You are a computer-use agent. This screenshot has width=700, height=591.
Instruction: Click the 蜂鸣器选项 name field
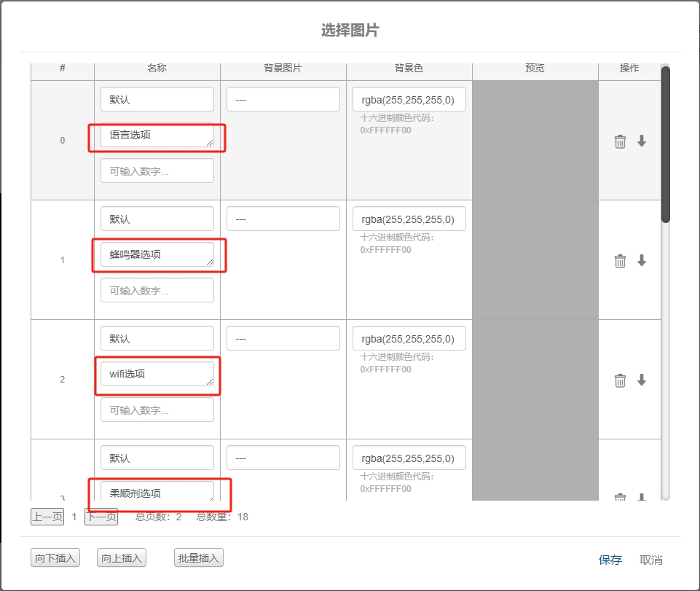click(157, 254)
